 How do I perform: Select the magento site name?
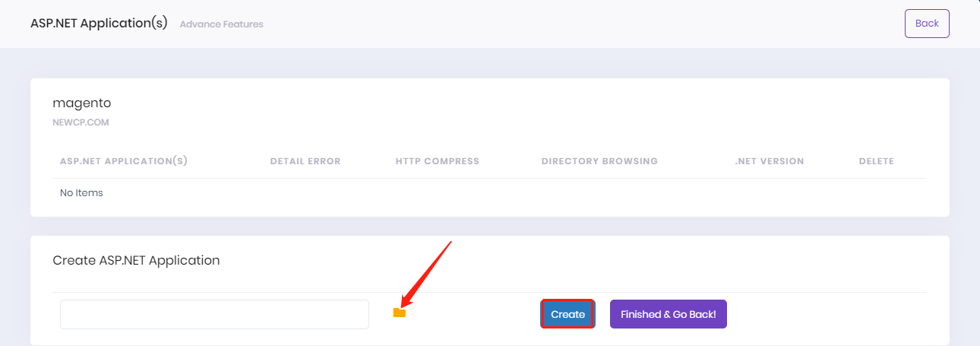pos(82,103)
